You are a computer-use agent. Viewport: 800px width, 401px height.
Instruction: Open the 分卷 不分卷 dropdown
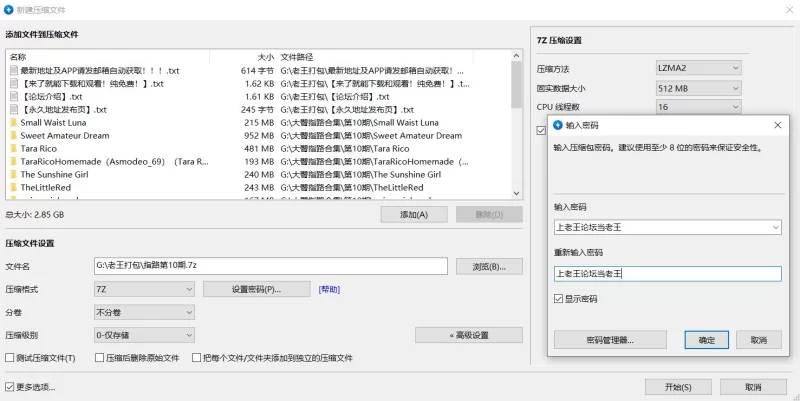pos(144,312)
